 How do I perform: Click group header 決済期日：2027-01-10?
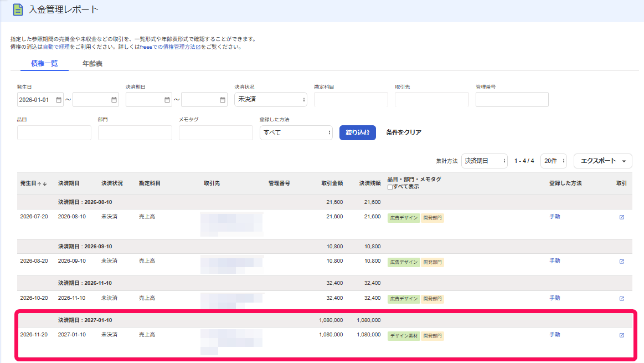pos(85,320)
